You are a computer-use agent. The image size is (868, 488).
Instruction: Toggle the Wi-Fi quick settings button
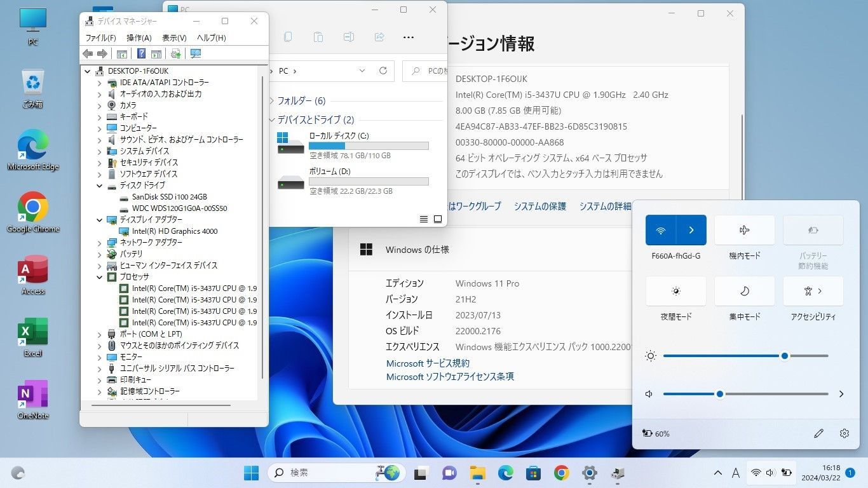[661, 230]
